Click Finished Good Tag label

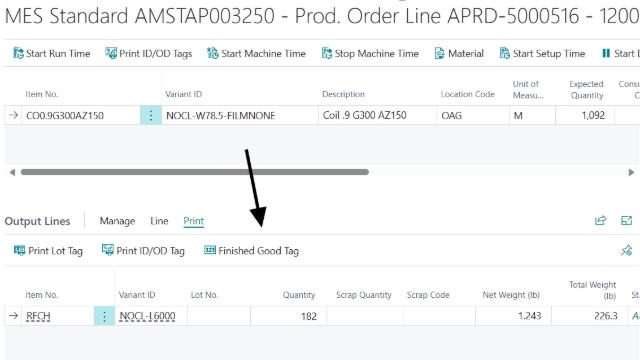[258, 251]
